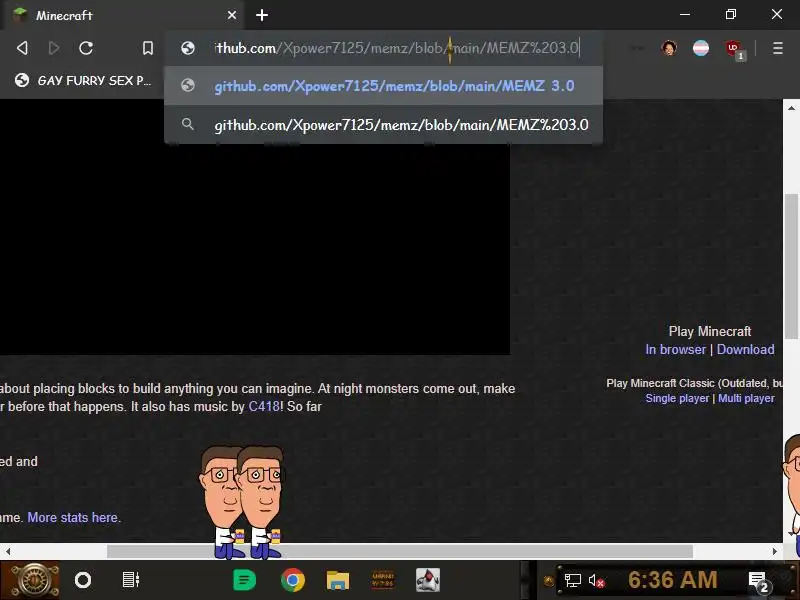Launch Google Chrome from taskbar
The width and height of the screenshot is (800, 600).
click(x=293, y=580)
